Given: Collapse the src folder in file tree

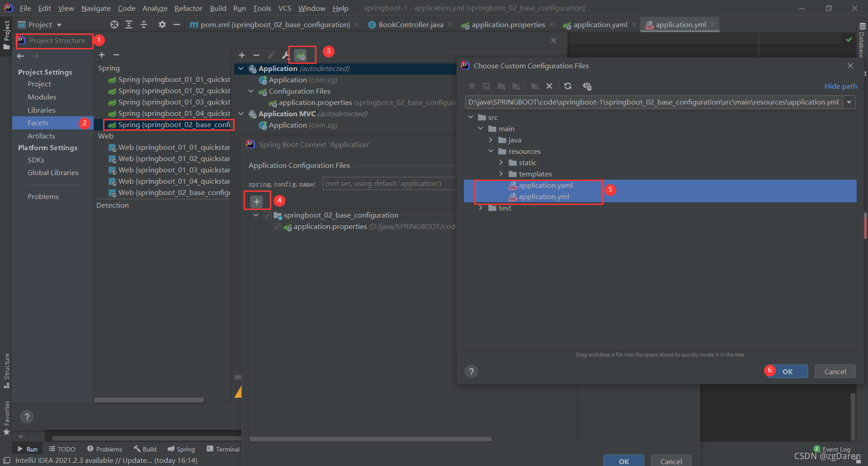Looking at the screenshot, I should pyautogui.click(x=471, y=117).
